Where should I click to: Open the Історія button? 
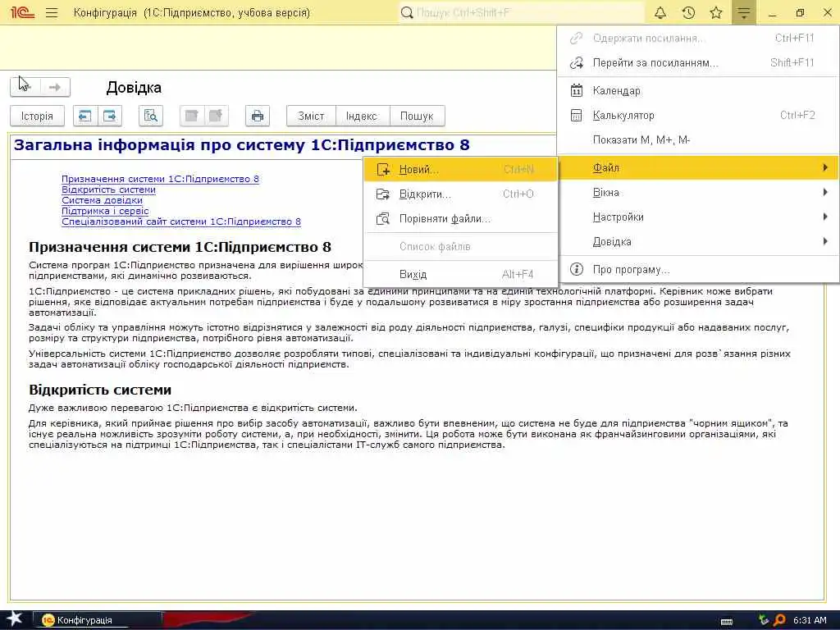tap(37, 116)
